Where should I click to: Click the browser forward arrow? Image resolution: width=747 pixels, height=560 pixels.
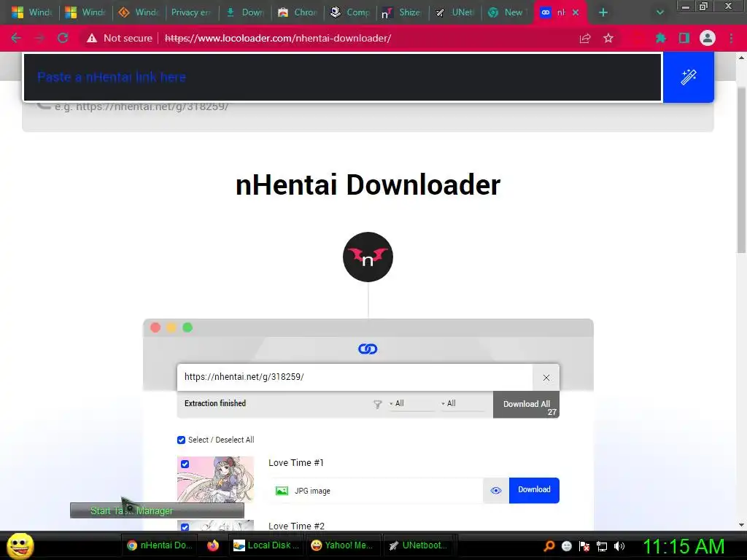pos(39,38)
